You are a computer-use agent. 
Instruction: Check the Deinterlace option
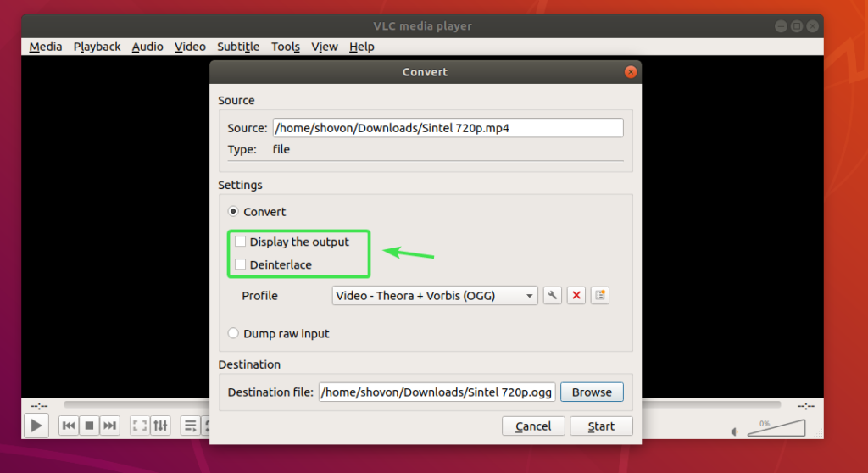click(241, 264)
